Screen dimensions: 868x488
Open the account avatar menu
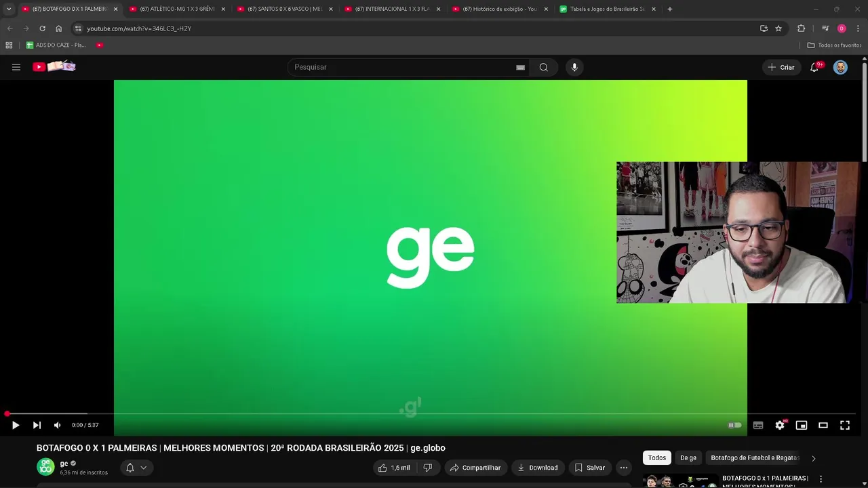[x=840, y=67]
